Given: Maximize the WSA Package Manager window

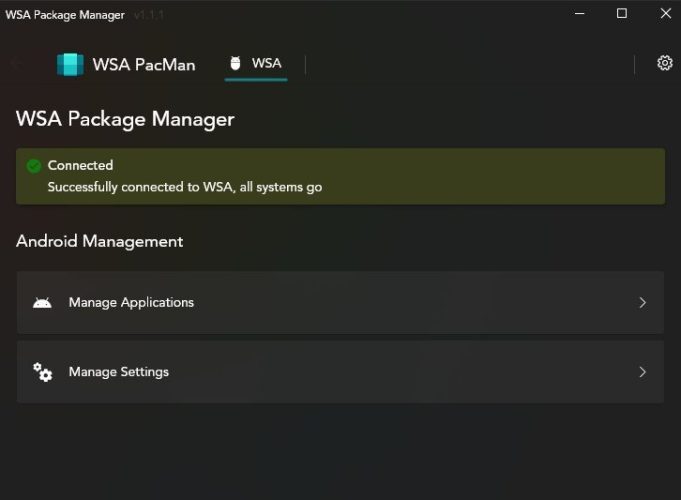Looking at the screenshot, I should 621,14.
